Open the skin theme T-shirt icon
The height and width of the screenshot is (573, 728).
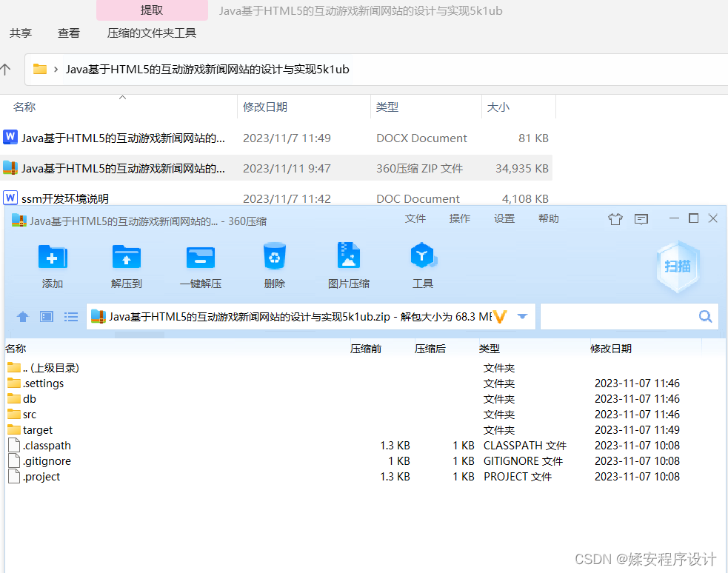[615, 218]
